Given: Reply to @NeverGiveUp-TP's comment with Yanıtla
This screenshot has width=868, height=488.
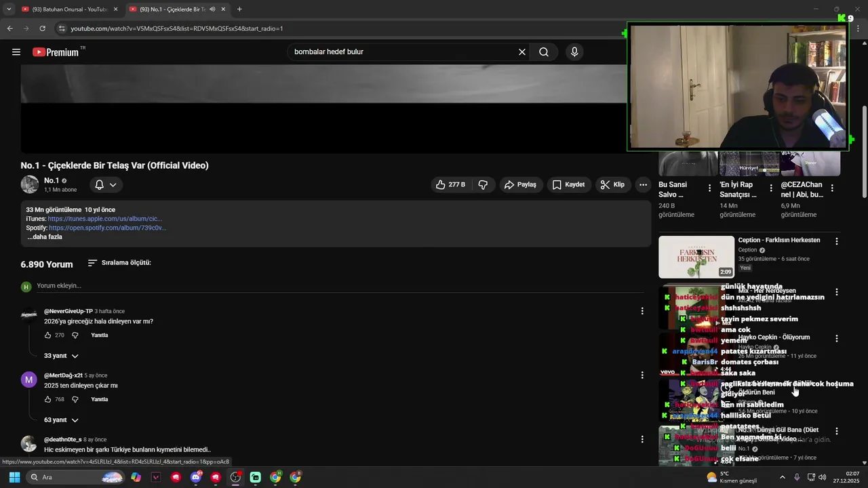Looking at the screenshot, I should [x=100, y=335].
